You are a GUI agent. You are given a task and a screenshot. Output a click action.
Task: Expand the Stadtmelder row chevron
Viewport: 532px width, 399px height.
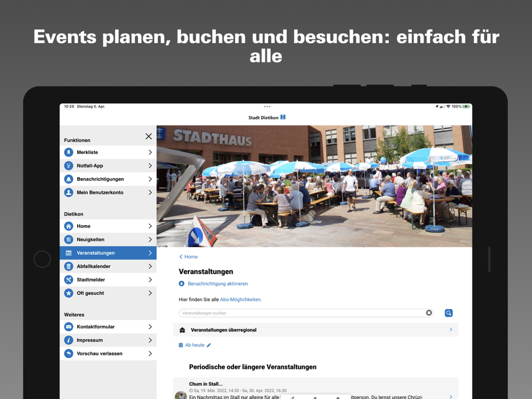pos(150,280)
